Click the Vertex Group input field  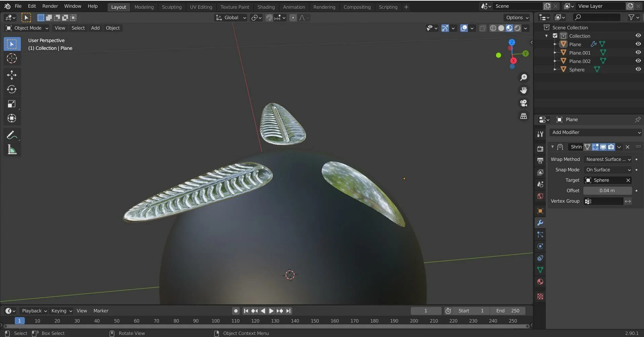[x=604, y=201]
